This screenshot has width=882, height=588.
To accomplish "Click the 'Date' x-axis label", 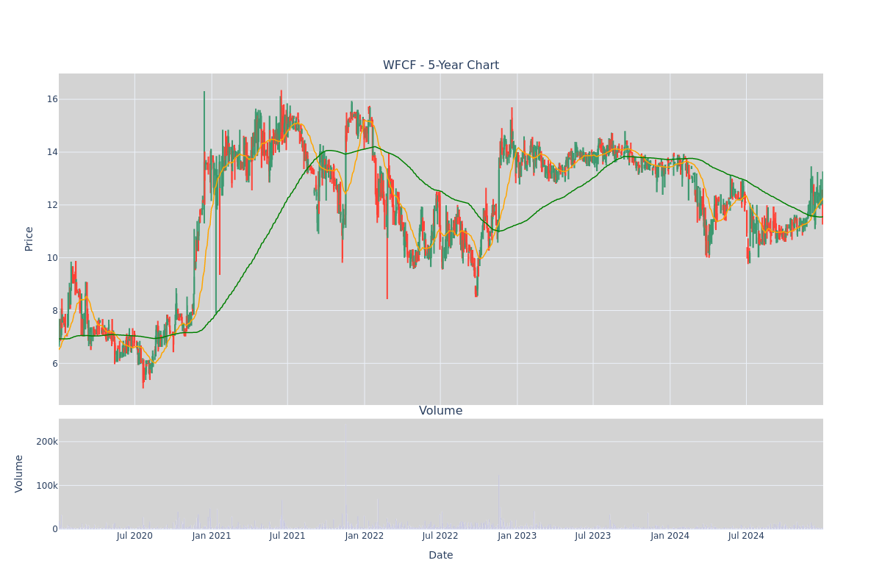I will tap(441, 556).
